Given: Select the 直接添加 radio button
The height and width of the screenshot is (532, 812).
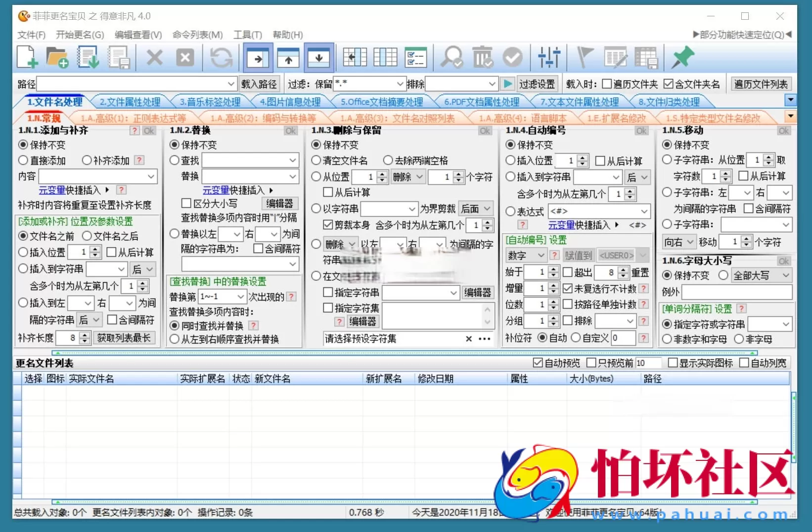Looking at the screenshot, I should (23, 161).
